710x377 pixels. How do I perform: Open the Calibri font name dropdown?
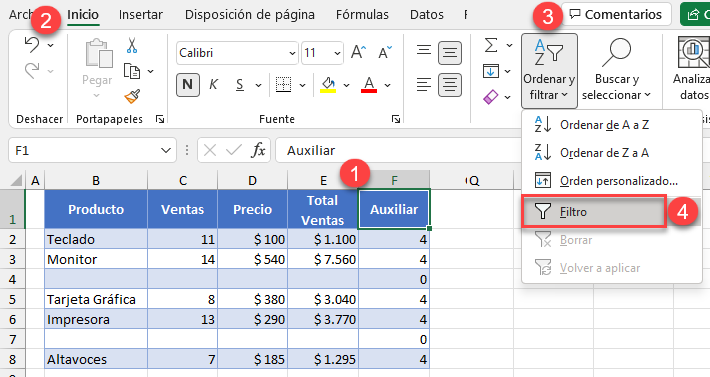pyautogui.click(x=292, y=53)
